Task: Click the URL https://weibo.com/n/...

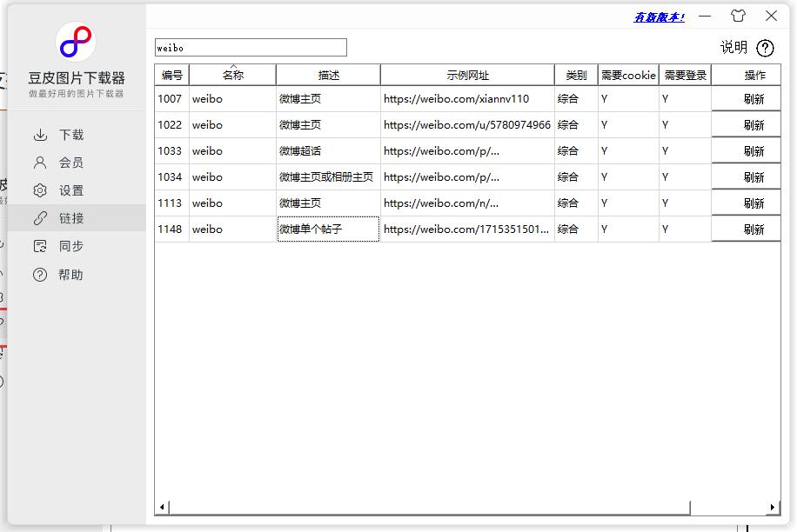Action: 440,203
